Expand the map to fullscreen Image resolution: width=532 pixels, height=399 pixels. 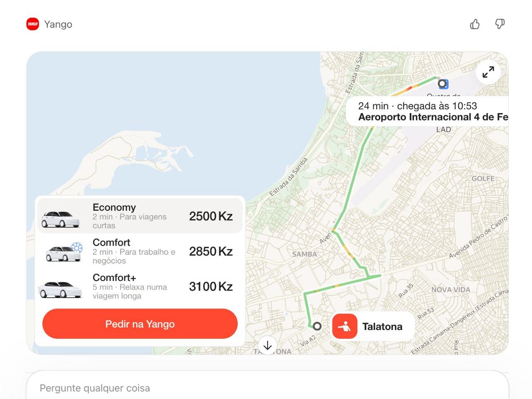click(x=488, y=72)
